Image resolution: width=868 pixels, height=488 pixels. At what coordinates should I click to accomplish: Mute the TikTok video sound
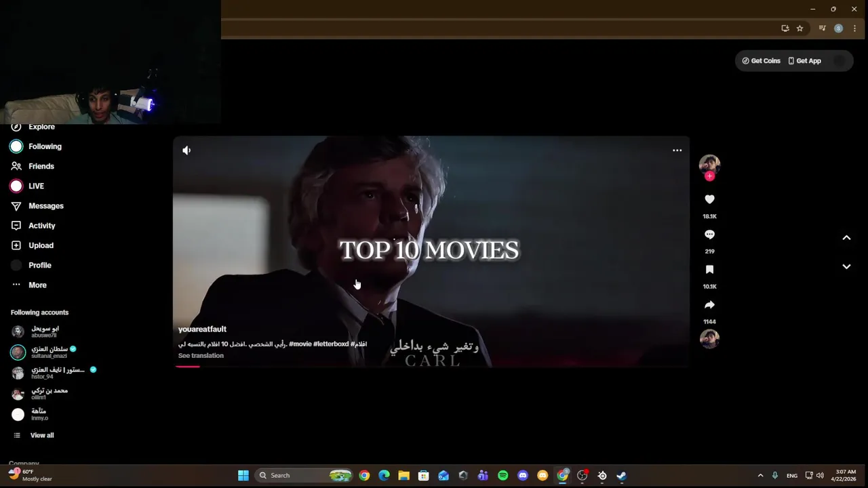coord(186,150)
